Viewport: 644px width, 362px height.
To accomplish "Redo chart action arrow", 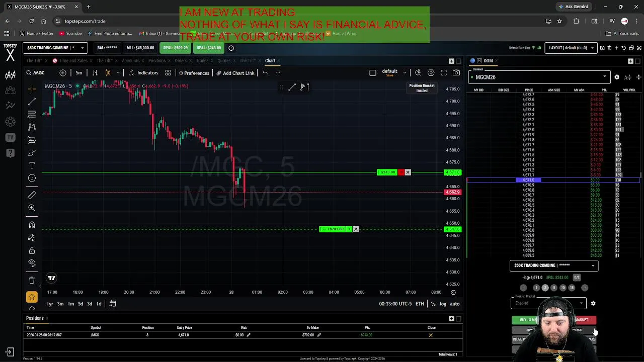I will coord(278,73).
